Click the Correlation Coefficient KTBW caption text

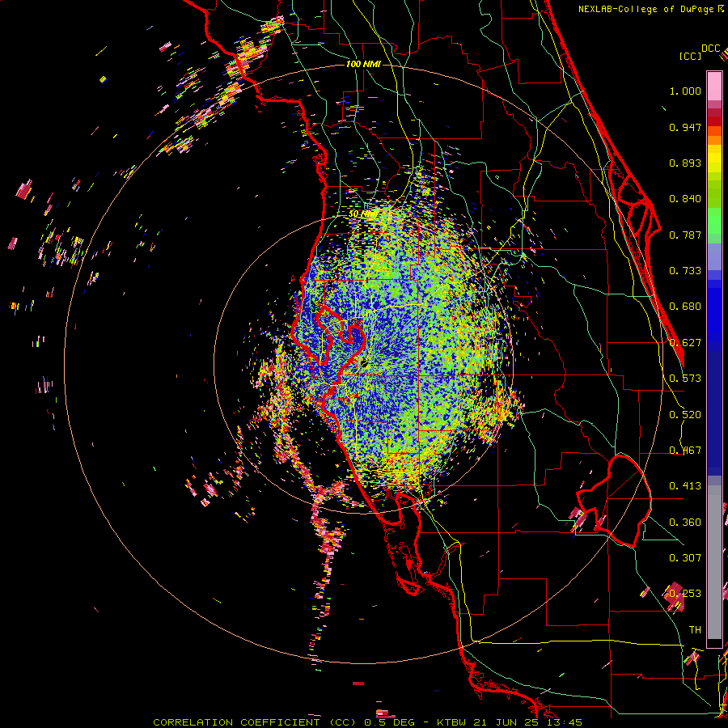[x=367, y=722]
